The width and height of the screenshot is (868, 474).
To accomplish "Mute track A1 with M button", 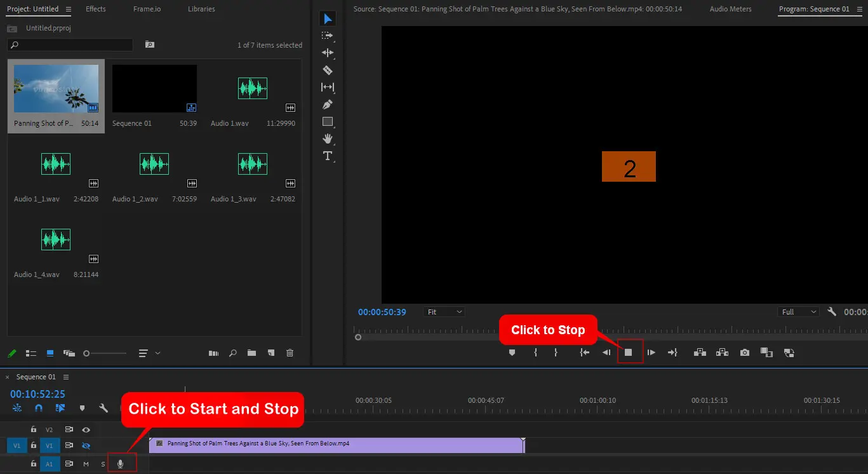I will point(86,464).
